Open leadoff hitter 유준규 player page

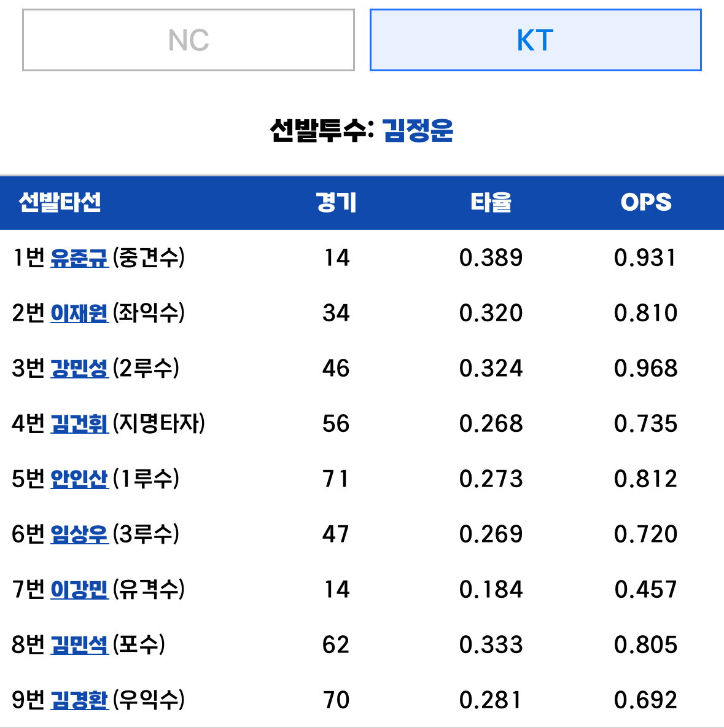click(x=79, y=257)
